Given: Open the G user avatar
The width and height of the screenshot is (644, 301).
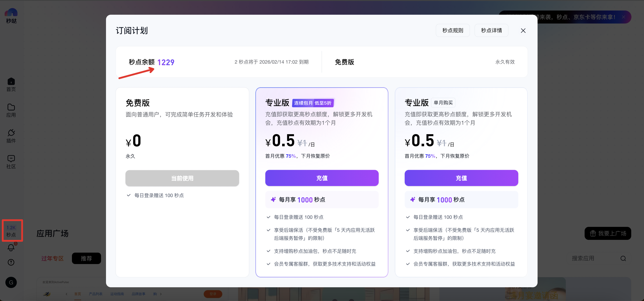Looking at the screenshot, I should tap(11, 282).
